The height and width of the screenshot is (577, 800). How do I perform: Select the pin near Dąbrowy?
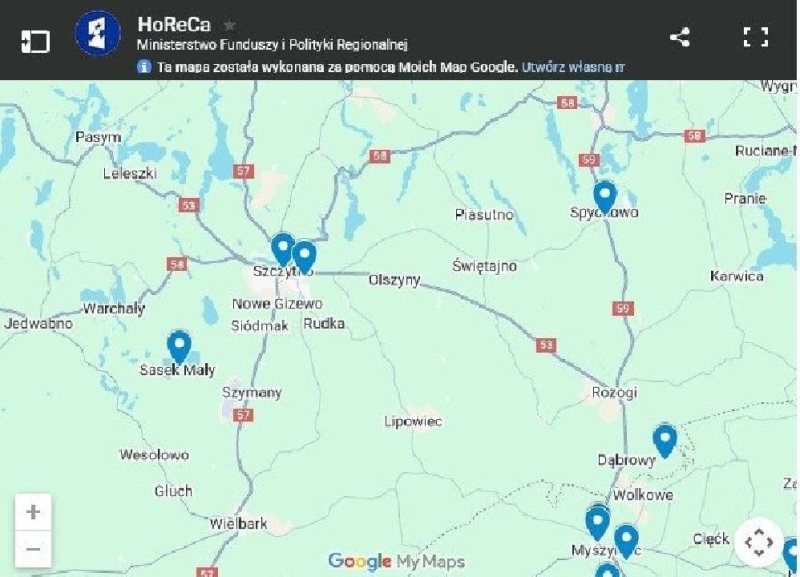(665, 441)
